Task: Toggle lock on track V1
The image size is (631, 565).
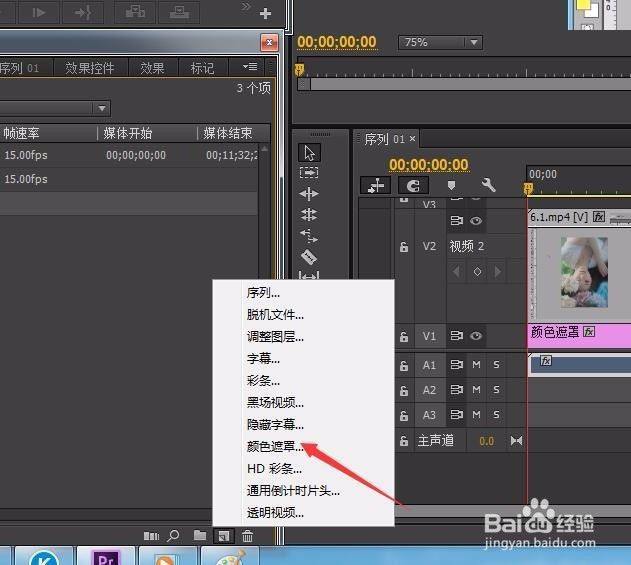Action: [x=404, y=336]
